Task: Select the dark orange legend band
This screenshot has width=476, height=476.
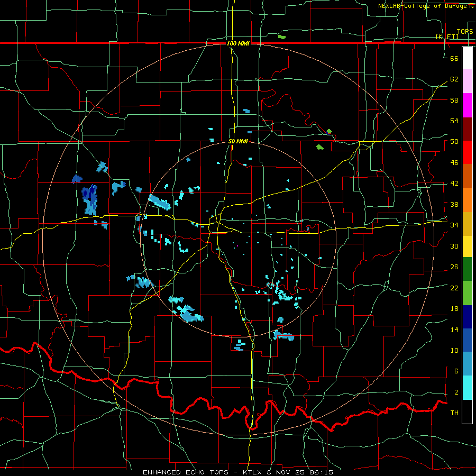Action: (x=467, y=176)
